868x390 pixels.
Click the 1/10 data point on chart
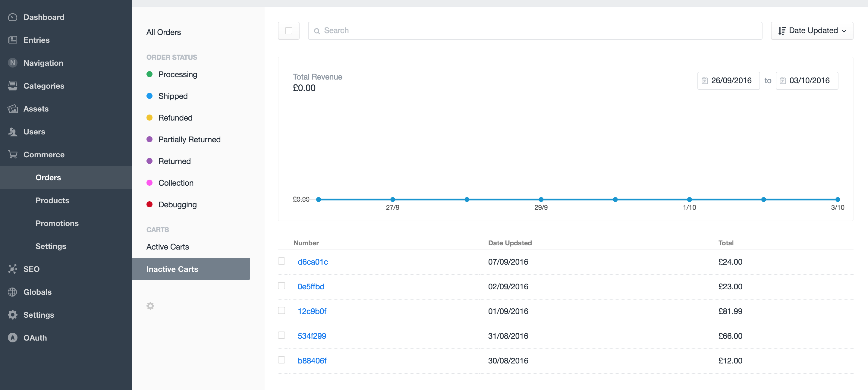[x=689, y=200]
